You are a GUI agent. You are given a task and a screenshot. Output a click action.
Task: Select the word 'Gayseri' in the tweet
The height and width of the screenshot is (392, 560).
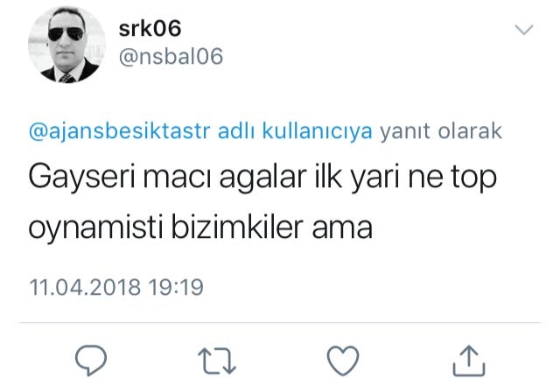(82, 178)
